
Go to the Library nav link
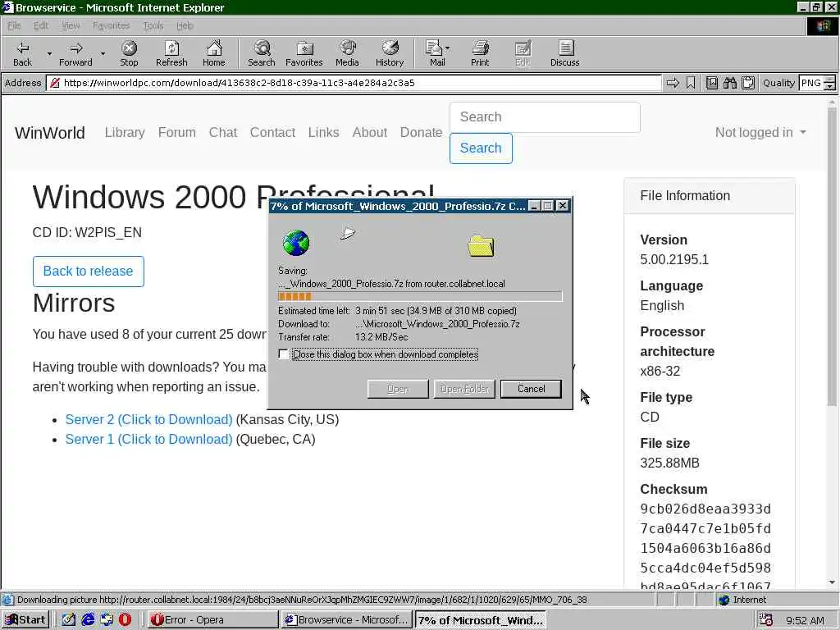[125, 132]
